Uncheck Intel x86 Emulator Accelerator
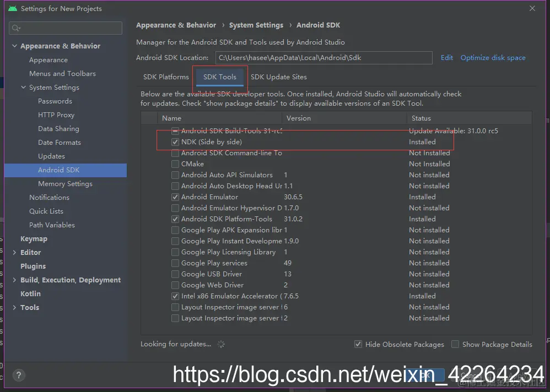Image resolution: width=550 pixels, height=392 pixels. pos(175,296)
